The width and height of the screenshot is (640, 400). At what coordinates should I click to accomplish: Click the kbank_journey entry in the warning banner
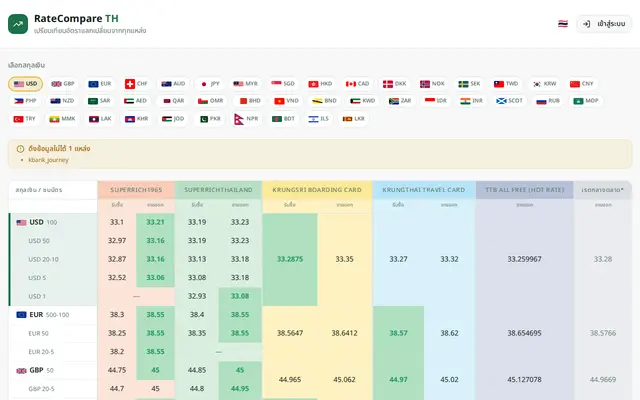[x=48, y=160]
